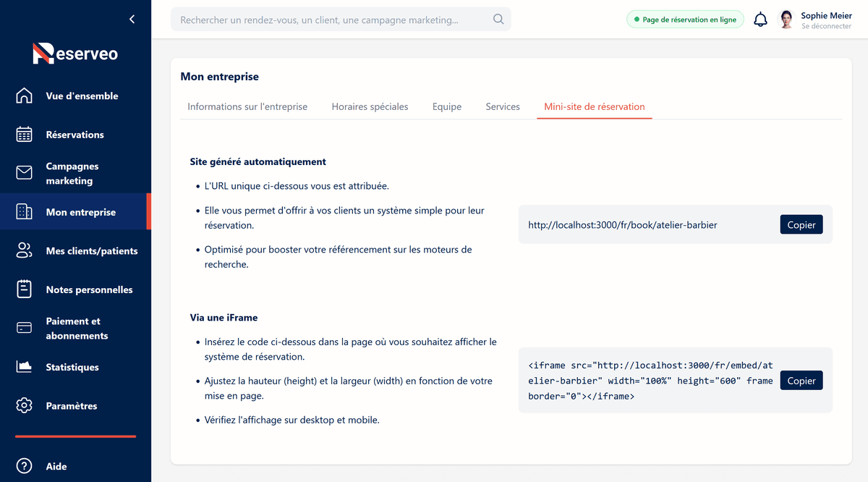The image size is (868, 482).
Task: Click the house icon for Vue d'ensemble
Action: (24, 96)
